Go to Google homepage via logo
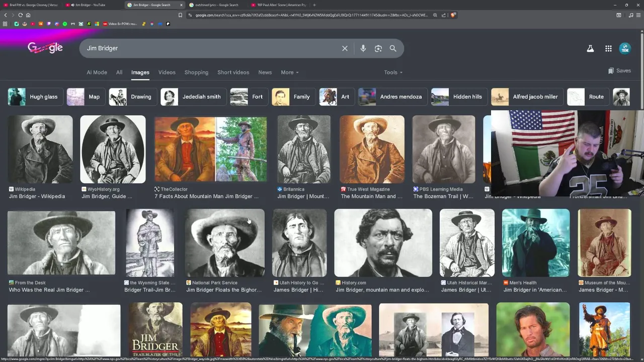The width and height of the screenshot is (644, 362). (x=45, y=48)
